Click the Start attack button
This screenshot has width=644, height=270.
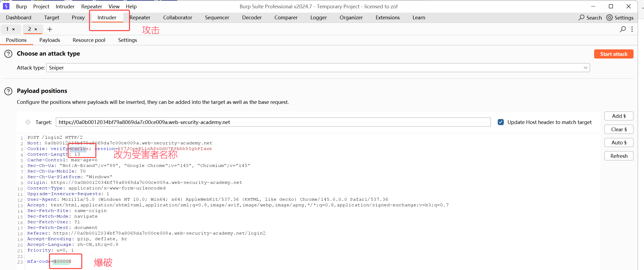[x=614, y=54]
